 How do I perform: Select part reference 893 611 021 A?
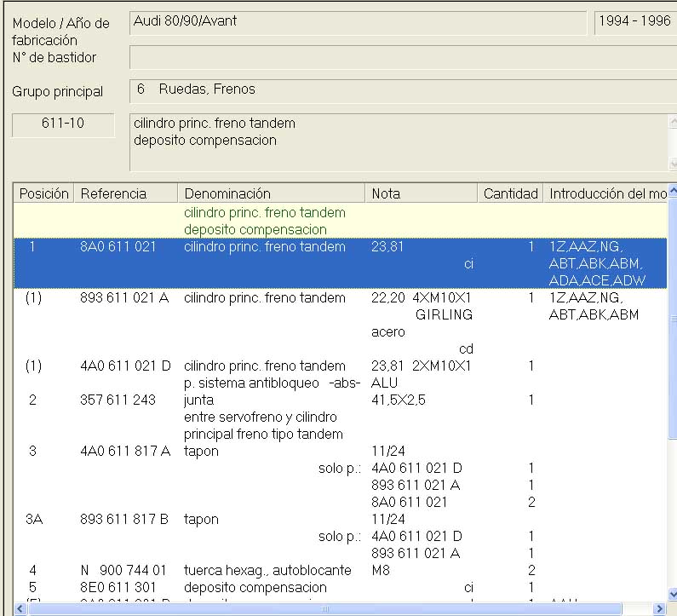124,297
